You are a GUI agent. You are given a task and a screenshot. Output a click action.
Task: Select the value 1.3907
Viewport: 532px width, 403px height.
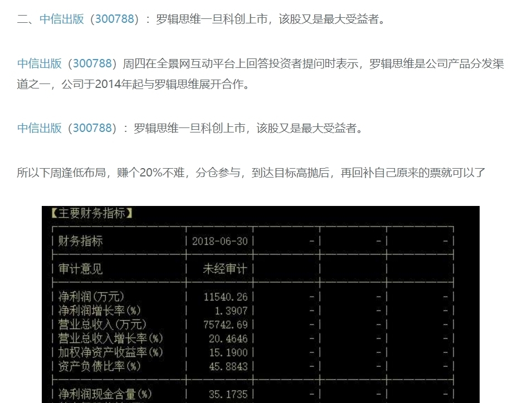[231, 311]
